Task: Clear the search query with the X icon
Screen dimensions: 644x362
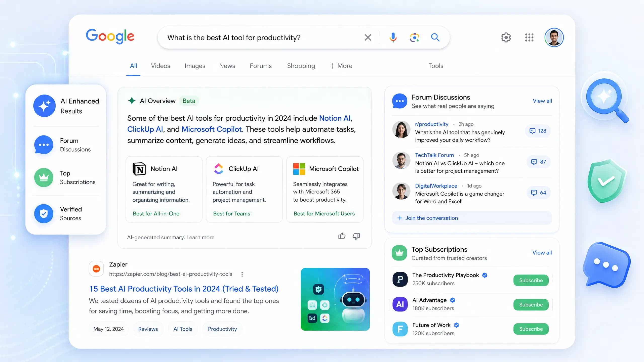Action: [368, 37]
